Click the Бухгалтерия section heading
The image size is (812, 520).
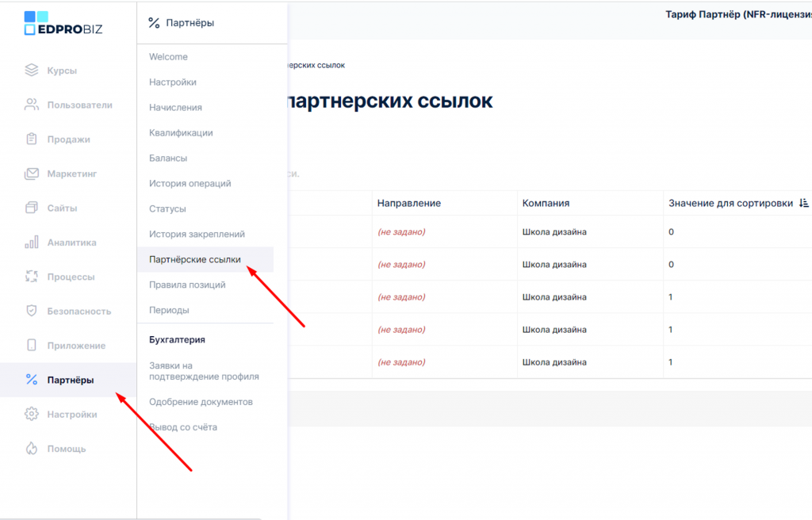point(177,340)
